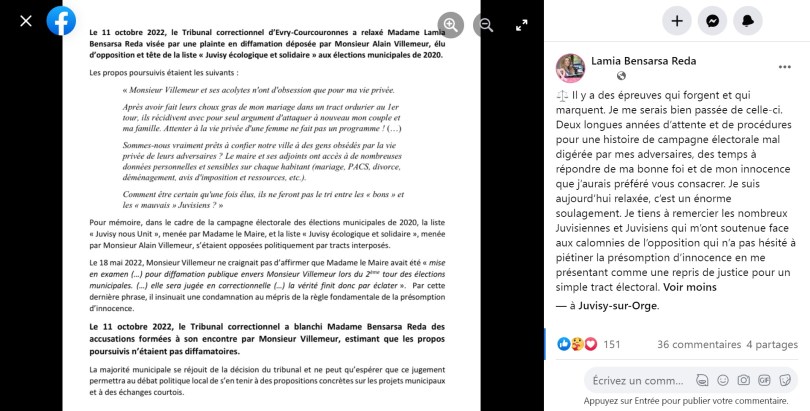Open post options three-dot menu

785,67
